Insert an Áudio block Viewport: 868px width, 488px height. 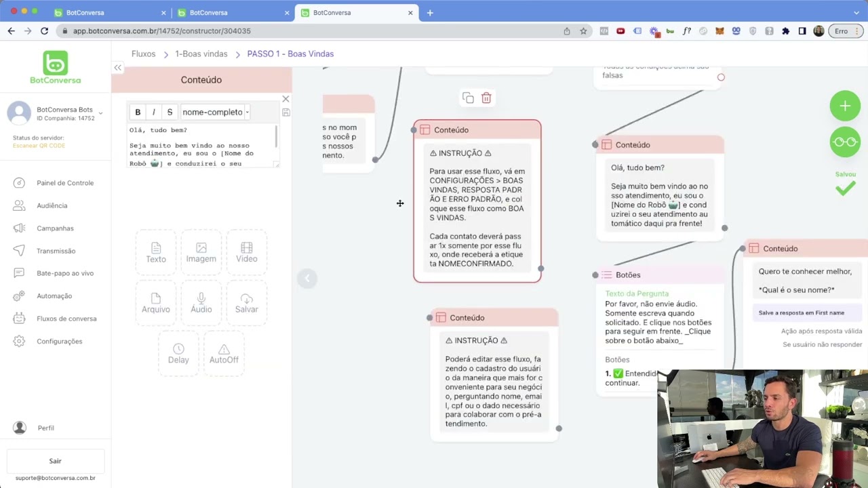coord(201,303)
